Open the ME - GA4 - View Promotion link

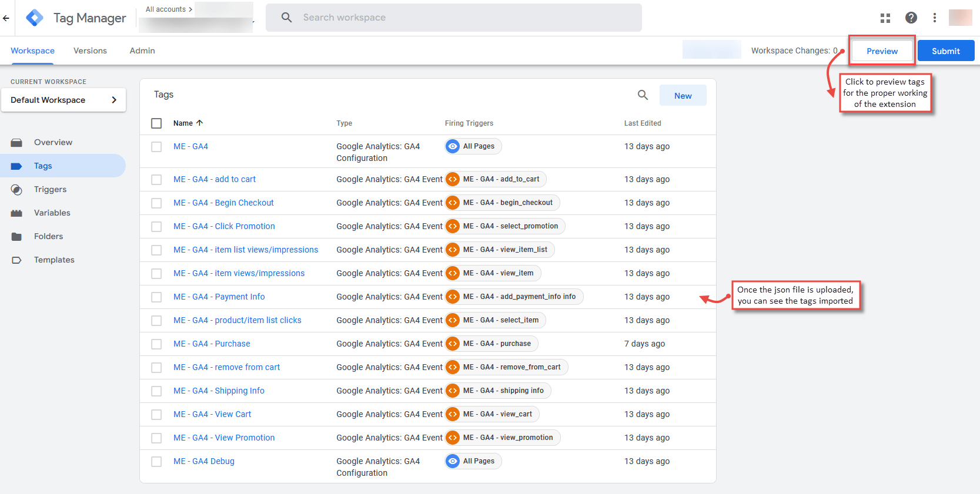pyautogui.click(x=224, y=438)
